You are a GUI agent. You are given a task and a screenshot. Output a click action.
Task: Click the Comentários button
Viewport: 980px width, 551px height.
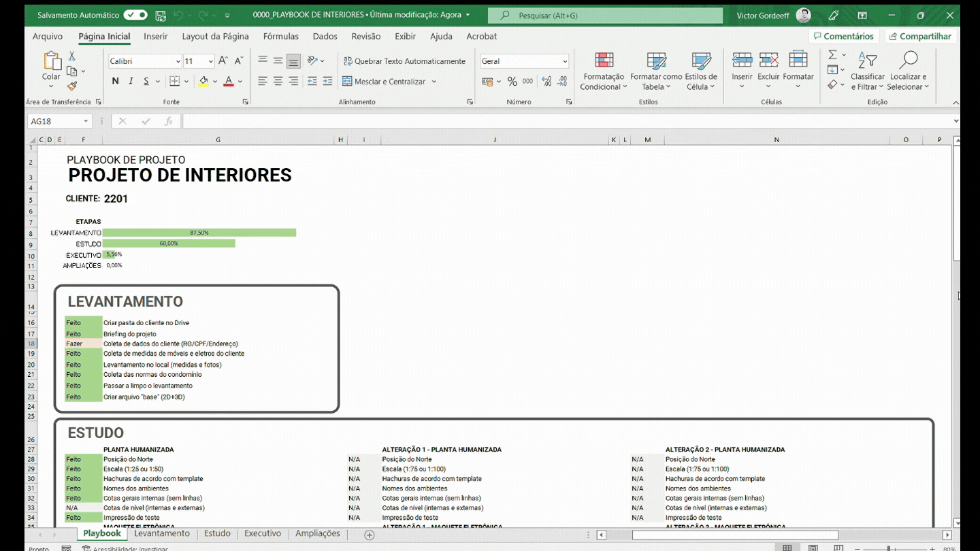point(844,37)
